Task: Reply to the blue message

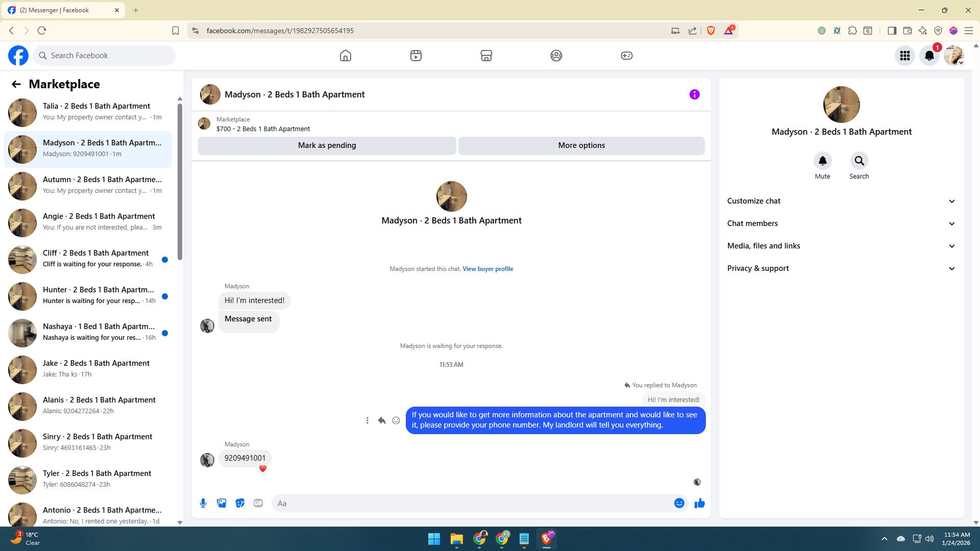Action: coord(381,420)
